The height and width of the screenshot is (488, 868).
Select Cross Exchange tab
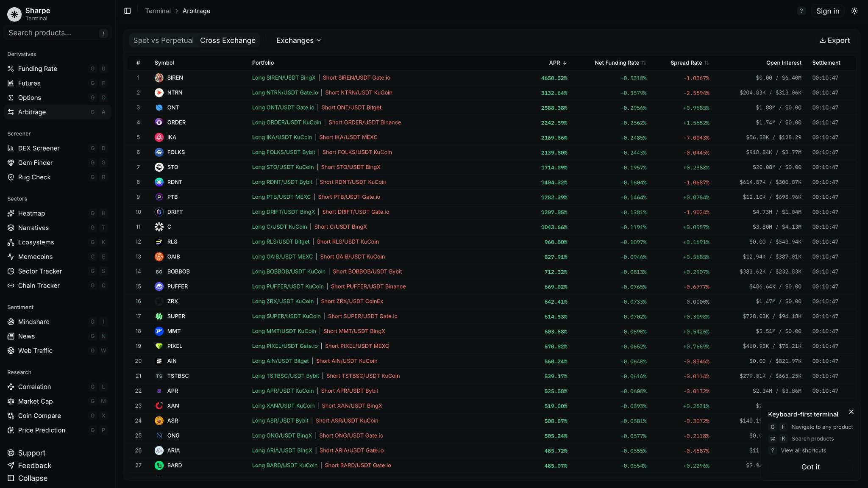228,40
